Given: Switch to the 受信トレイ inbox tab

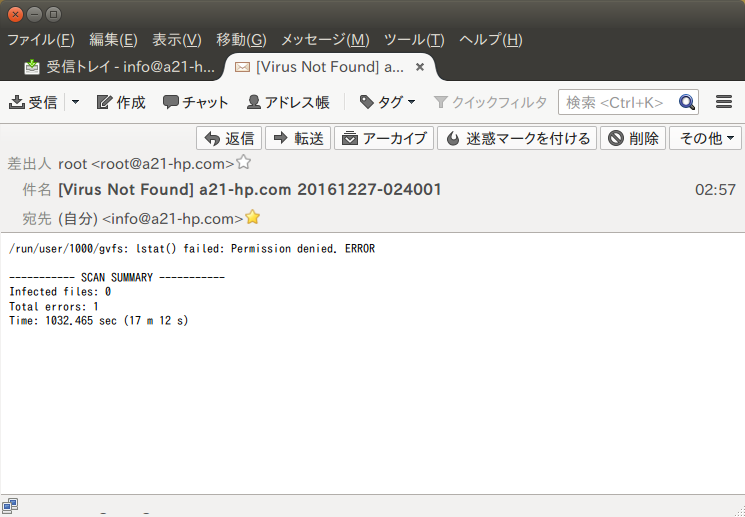Looking at the screenshot, I should click(x=120, y=67).
